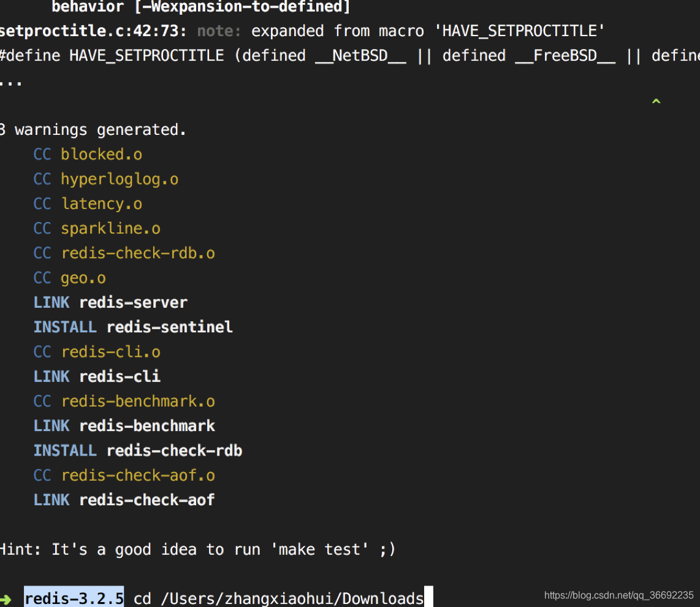The image size is (700, 607).
Task: Click 'redis-cli' in the LINK line
Action: click(119, 376)
